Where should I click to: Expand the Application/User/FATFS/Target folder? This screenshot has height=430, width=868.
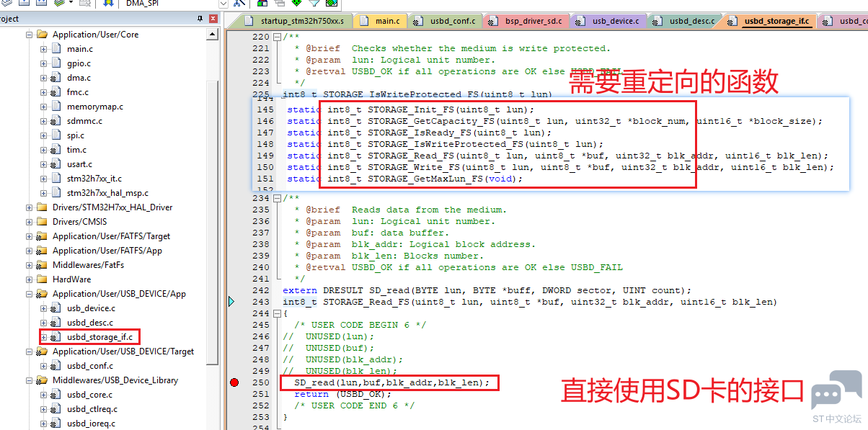click(x=30, y=236)
